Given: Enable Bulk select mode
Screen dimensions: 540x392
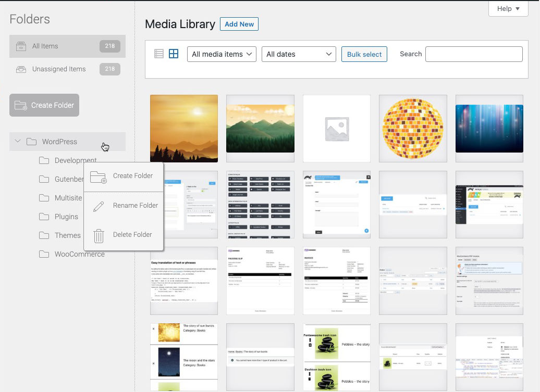Looking at the screenshot, I should [x=364, y=54].
